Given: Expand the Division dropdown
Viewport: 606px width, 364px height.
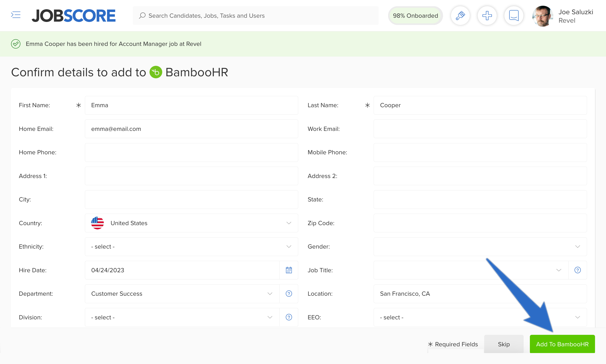Looking at the screenshot, I should pos(182,317).
